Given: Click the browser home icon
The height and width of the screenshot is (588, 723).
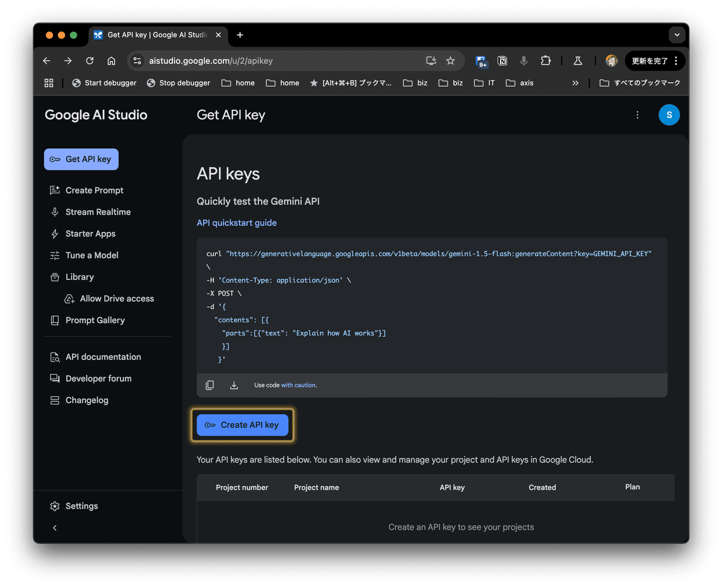Looking at the screenshot, I should pyautogui.click(x=111, y=61).
